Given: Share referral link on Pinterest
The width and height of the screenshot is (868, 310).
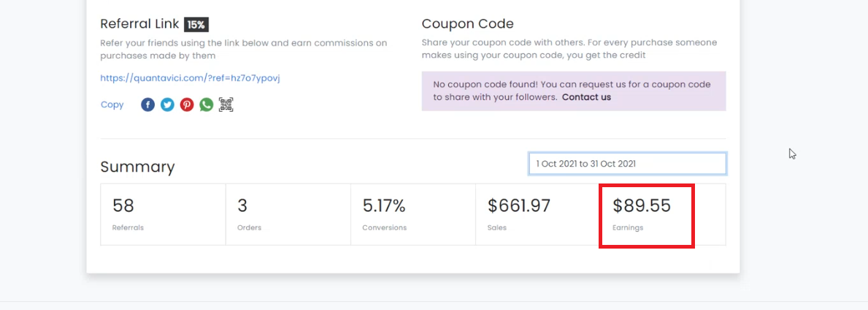Looking at the screenshot, I should pos(187,105).
